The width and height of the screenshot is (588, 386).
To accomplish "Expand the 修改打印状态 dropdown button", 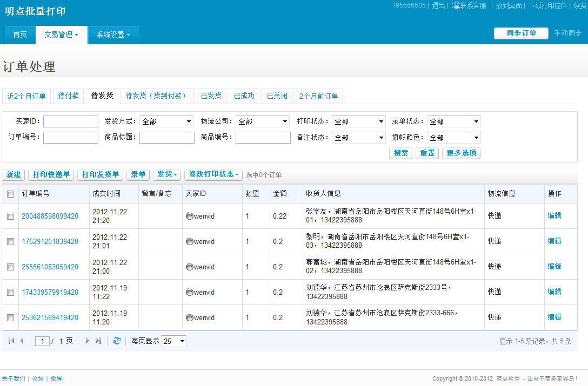I will point(213,174).
